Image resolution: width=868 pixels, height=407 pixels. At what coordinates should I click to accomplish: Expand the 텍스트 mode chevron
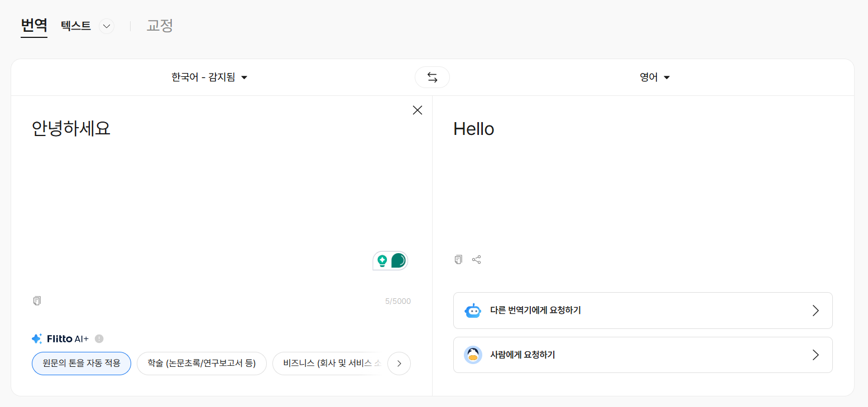[x=107, y=26]
